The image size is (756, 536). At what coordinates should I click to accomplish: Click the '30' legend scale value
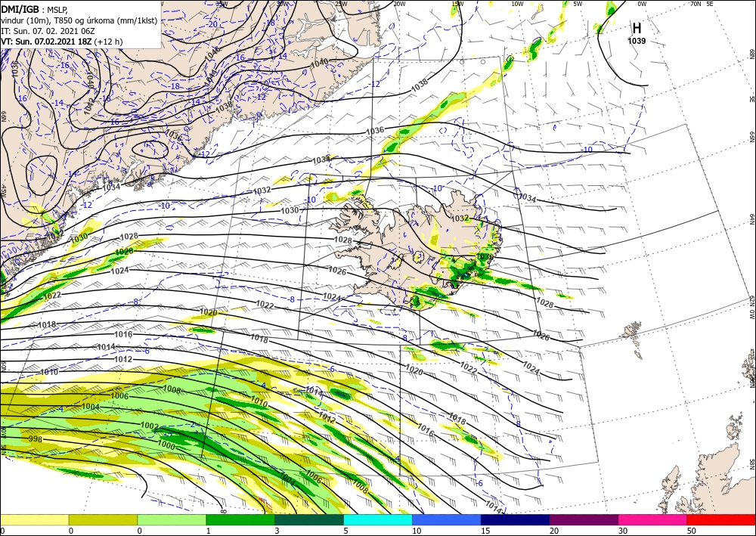[622, 531]
